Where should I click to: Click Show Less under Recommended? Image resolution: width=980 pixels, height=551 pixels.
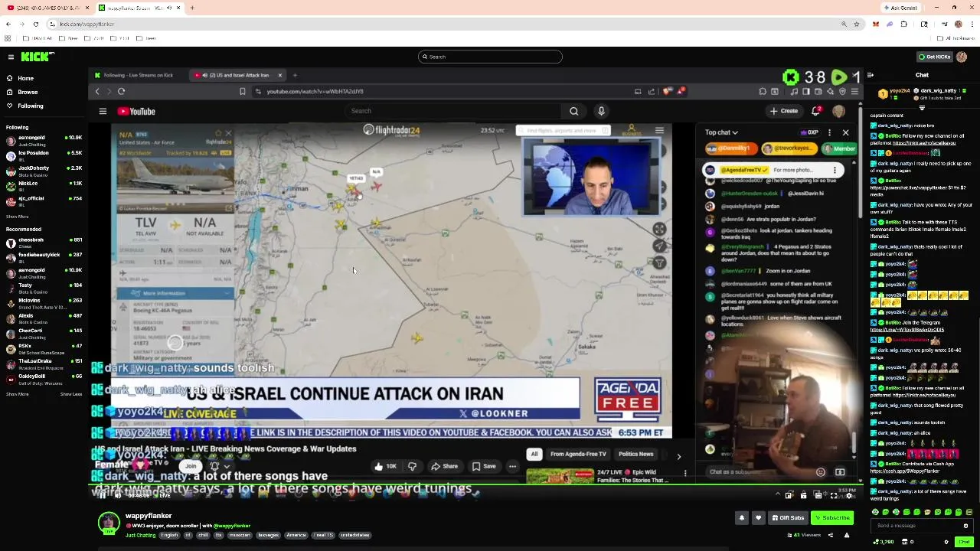tap(71, 394)
